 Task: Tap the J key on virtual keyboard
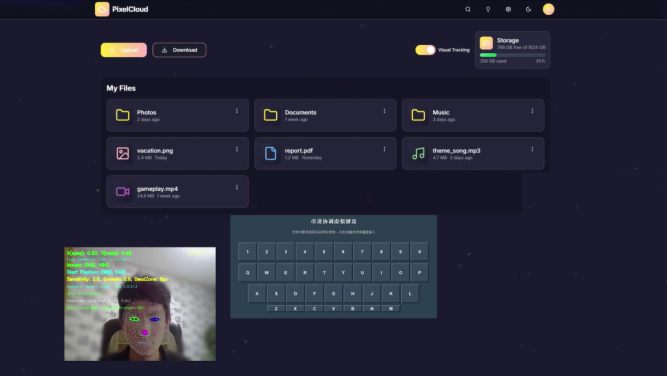pos(372,293)
